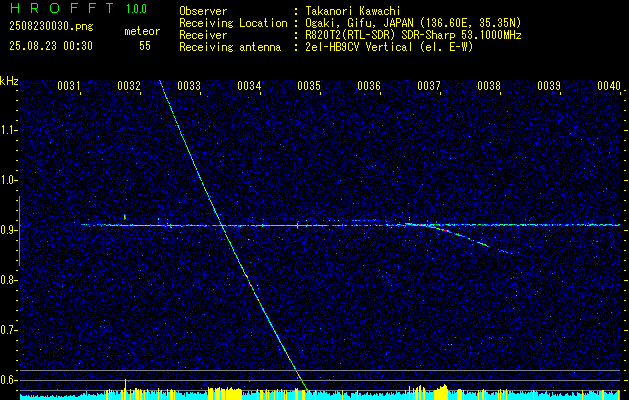This screenshot has height=400, width=629.
Task: Click the kHz axis unit label
Action: (9, 81)
